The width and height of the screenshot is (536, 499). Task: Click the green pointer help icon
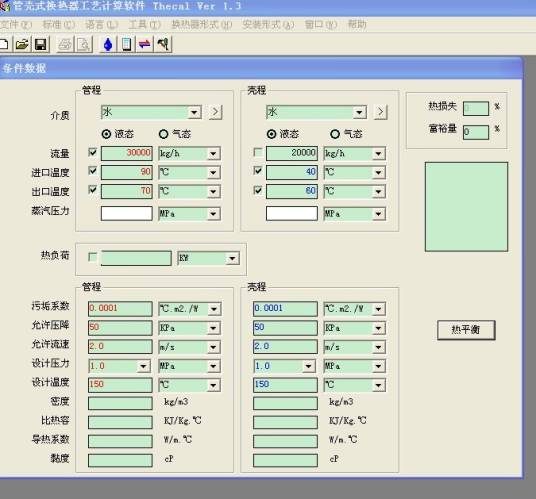(x=163, y=44)
